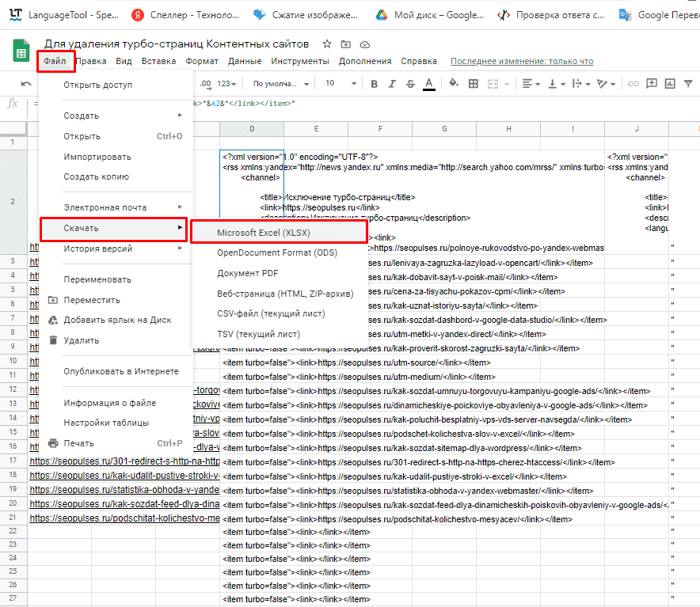This screenshot has width=700, height=607.
Task: Click the Последнее изменение link
Action: (522, 61)
